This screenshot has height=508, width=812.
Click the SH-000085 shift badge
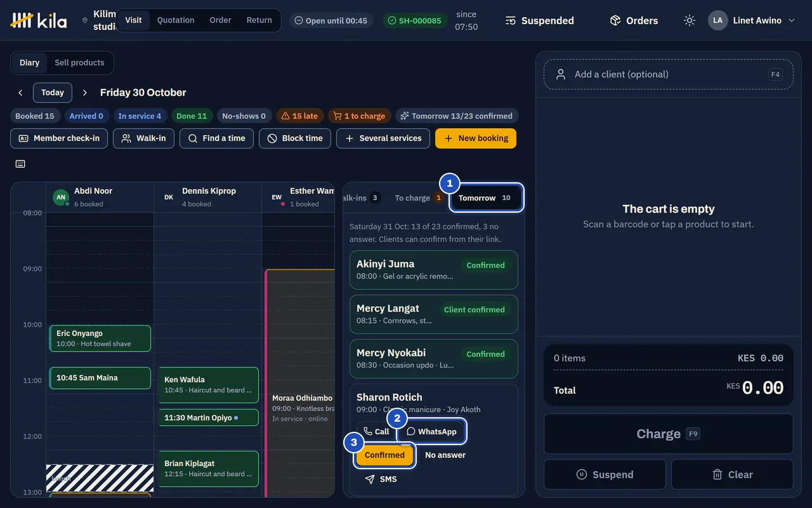[x=415, y=20]
